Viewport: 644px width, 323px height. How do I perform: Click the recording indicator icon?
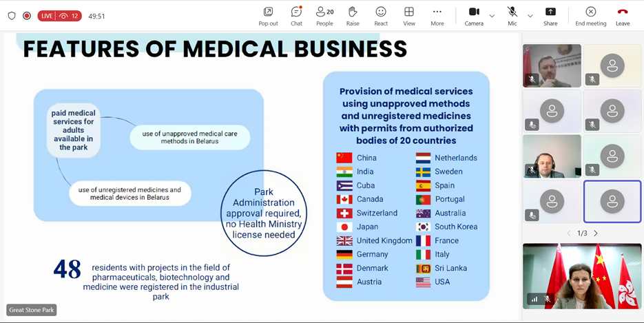[x=27, y=16]
